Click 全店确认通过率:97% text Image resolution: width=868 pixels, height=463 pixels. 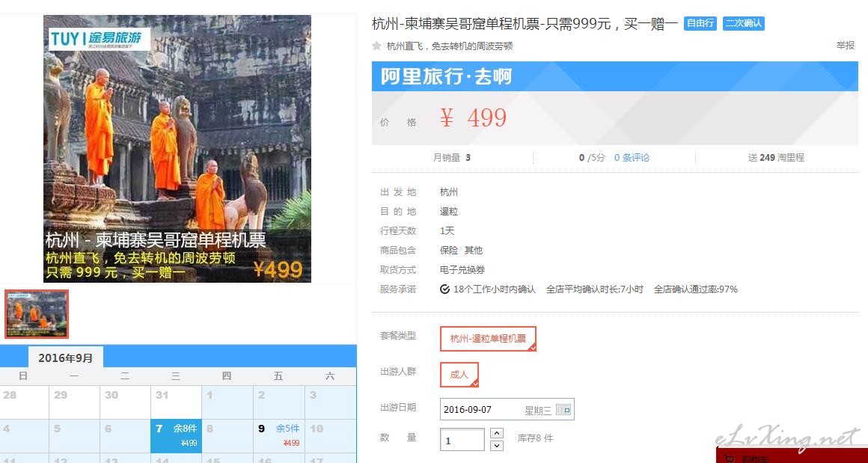(x=696, y=289)
